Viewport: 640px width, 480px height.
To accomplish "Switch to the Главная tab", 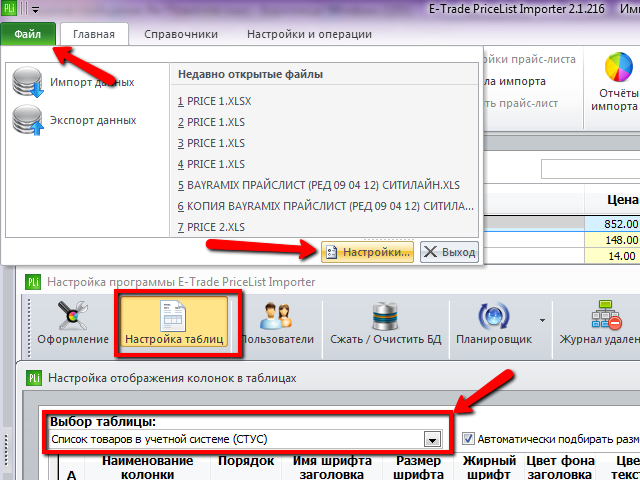I will coord(94,34).
